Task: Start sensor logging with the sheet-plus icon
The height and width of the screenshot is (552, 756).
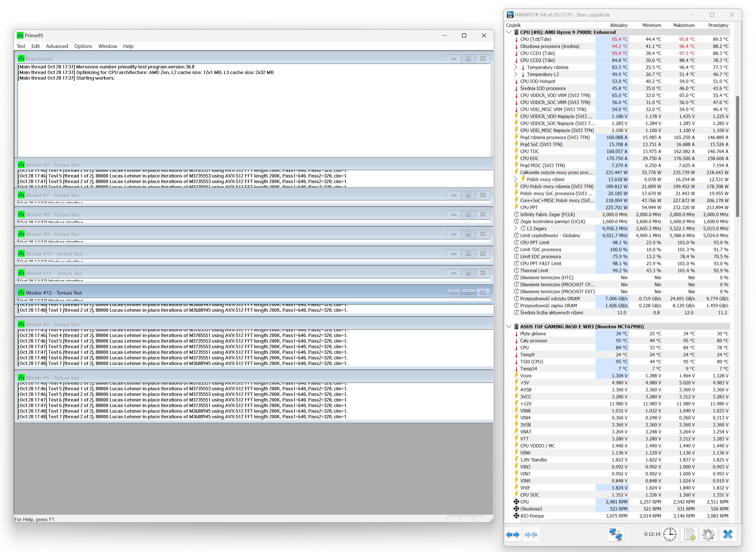Action: point(689,534)
